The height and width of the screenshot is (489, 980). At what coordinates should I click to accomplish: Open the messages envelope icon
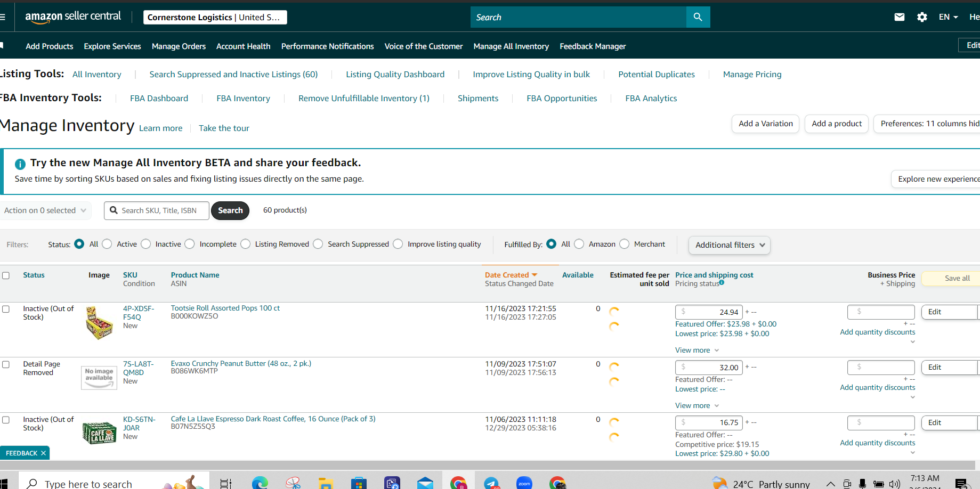click(x=900, y=17)
